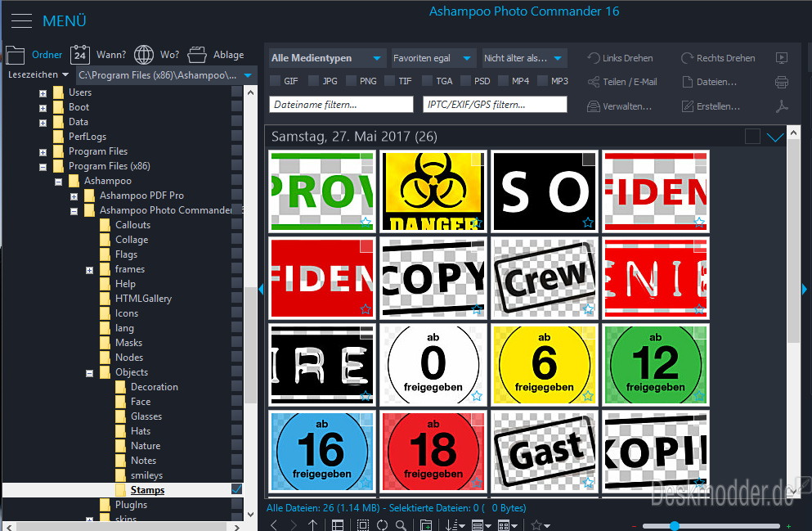Click the IPTC/EXIF/GPS filtern input field
The width and height of the screenshot is (812, 531).
point(495,105)
